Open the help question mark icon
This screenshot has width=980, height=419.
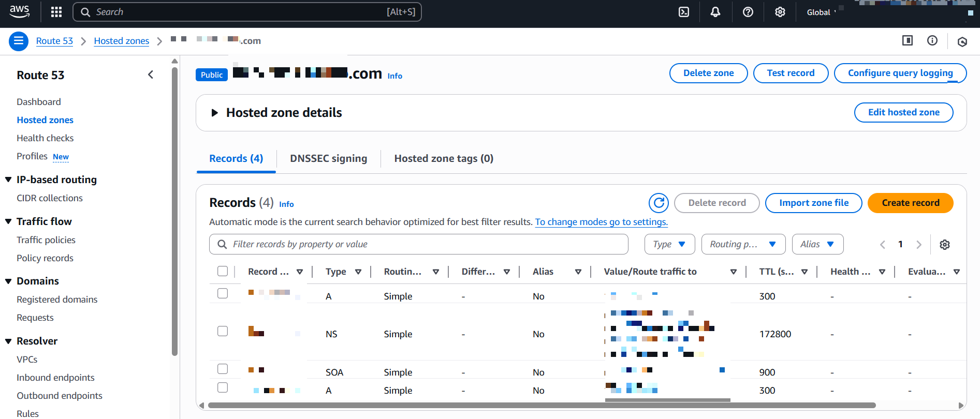click(748, 12)
